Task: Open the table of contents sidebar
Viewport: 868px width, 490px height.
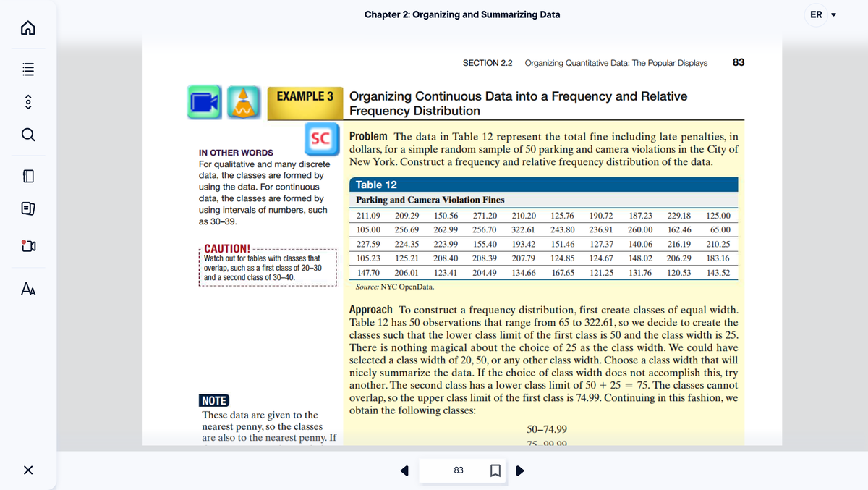Action: click(x=27, y=69)
